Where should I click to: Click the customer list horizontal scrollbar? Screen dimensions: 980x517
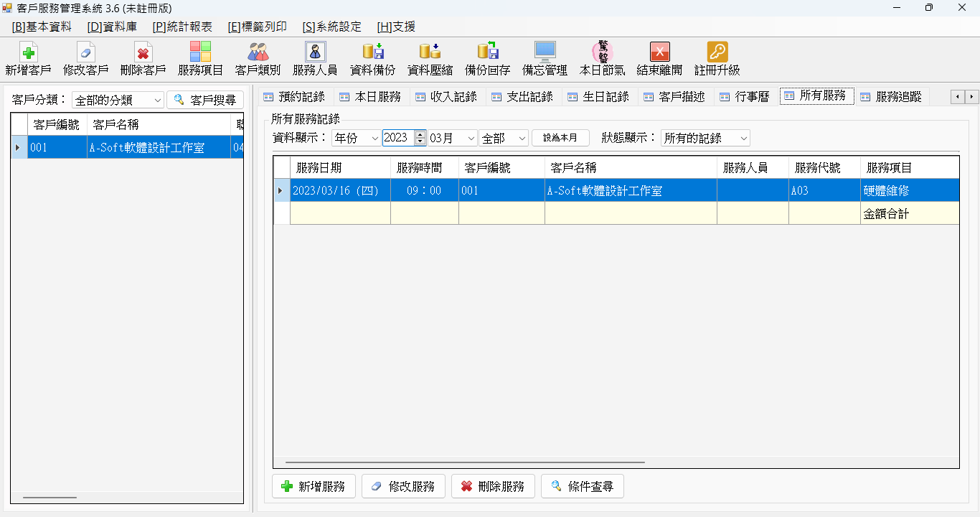50,497
